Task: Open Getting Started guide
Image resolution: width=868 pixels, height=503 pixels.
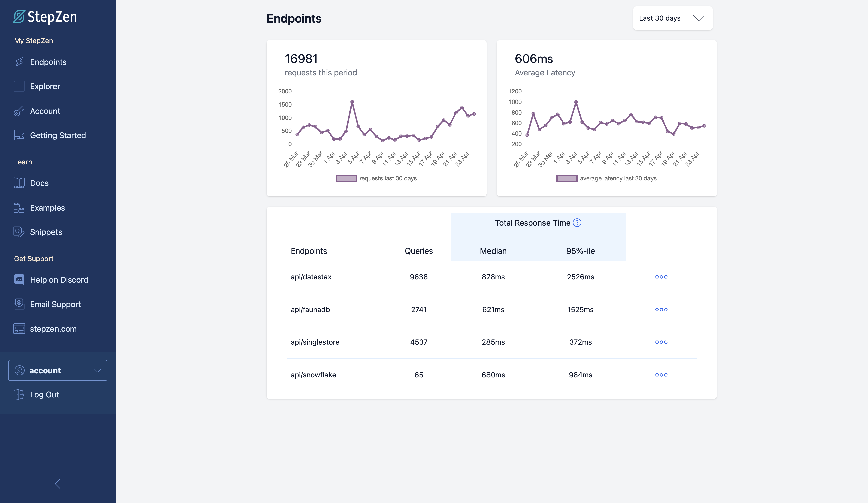Action: pyautogui.click(x=58, y=135)
